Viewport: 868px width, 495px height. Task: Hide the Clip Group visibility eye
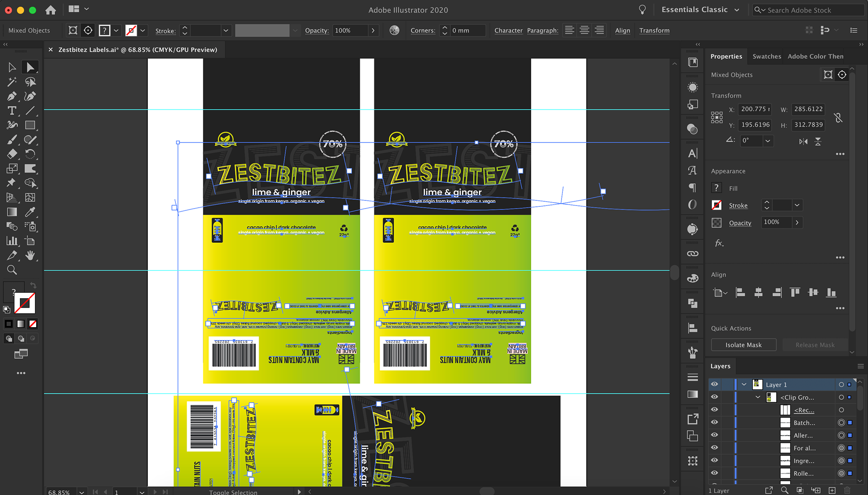pos(714,397)
